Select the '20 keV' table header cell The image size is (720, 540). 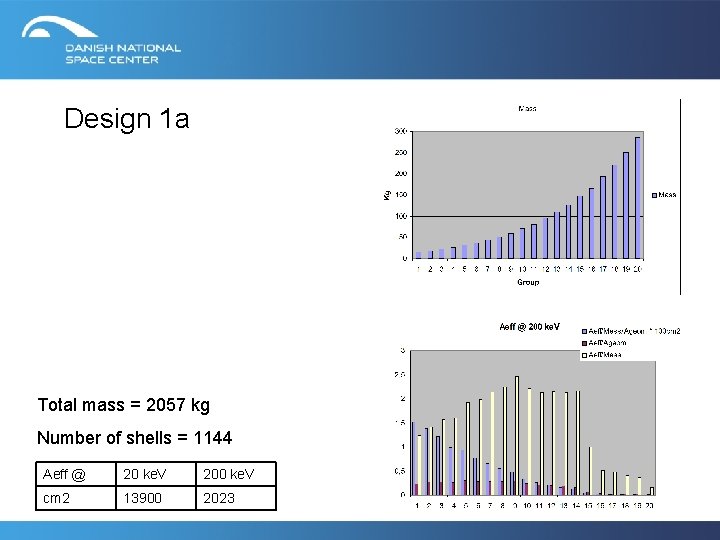tap(156, 474)
